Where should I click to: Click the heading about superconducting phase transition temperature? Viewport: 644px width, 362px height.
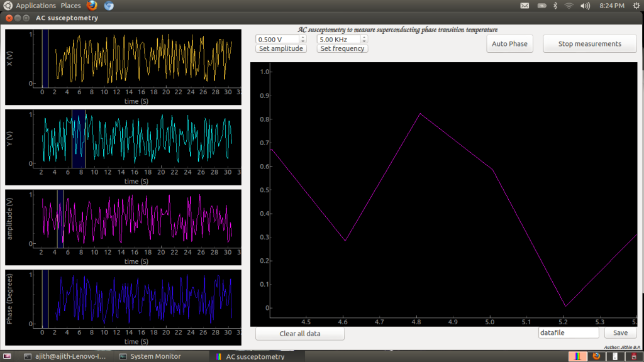tap(397, 30)
